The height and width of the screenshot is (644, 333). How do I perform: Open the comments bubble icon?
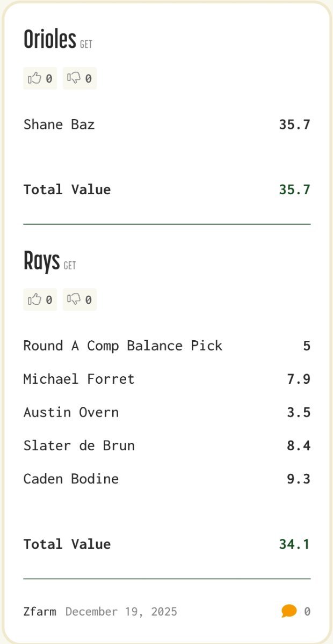tap(289, 611)
